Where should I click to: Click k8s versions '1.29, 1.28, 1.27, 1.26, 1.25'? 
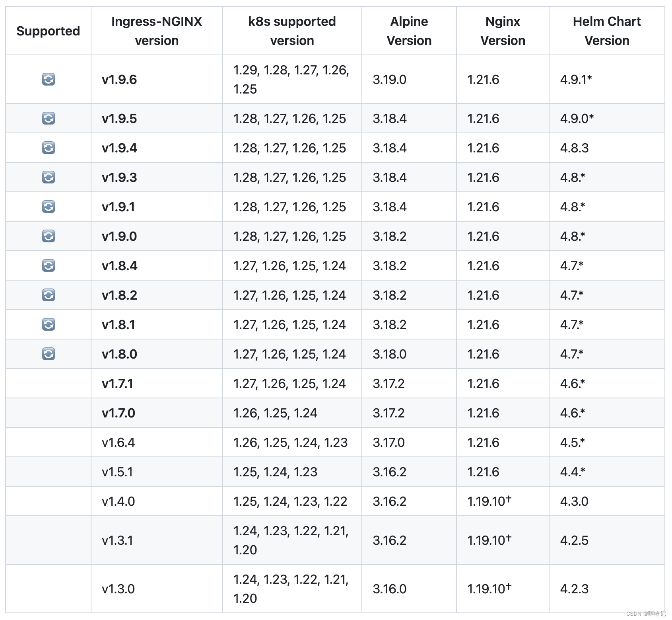[291, 80]
